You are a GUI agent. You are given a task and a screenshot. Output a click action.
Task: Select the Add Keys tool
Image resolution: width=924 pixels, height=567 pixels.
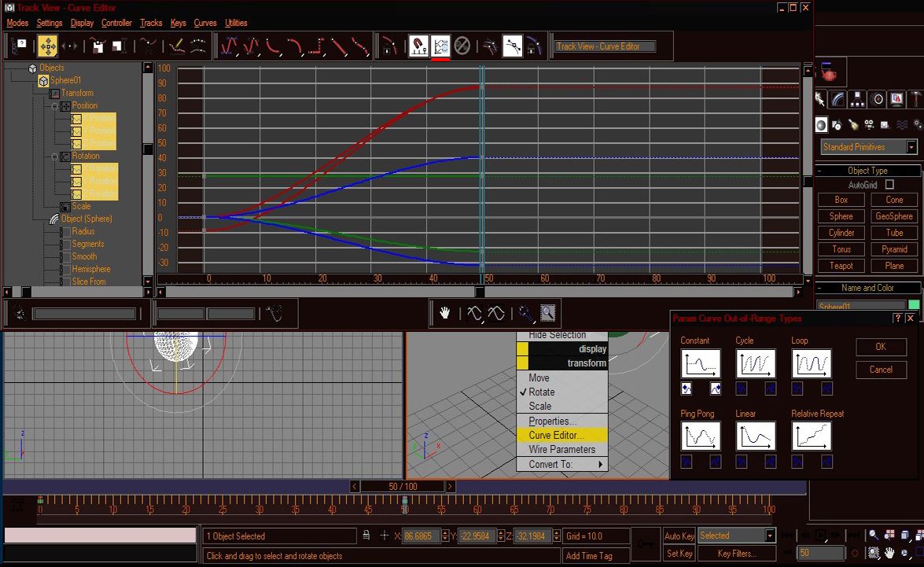click(x=149, y=46)
